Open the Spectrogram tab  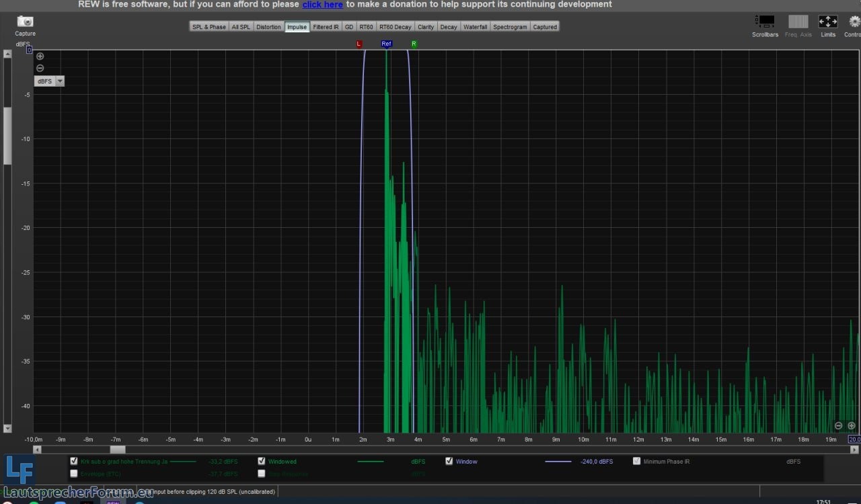(510, 27)
